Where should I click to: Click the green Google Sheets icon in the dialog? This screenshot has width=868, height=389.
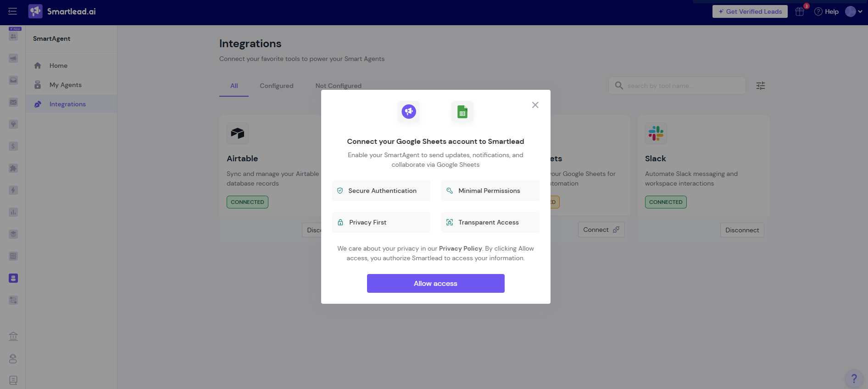coord(462,111)
